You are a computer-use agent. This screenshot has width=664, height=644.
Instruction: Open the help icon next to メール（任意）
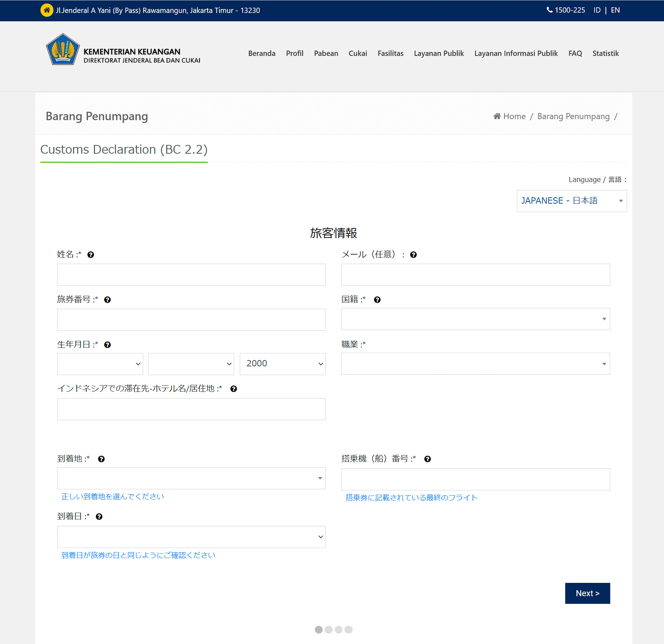pos(413,255)
